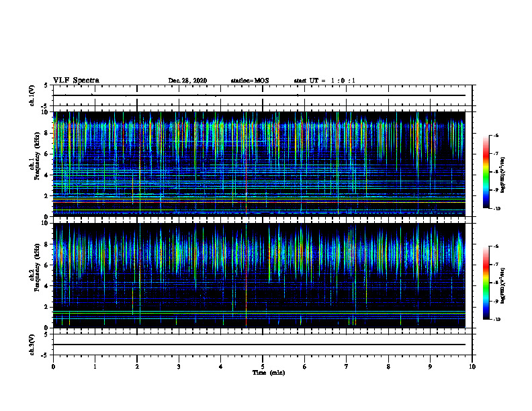The height and width of the screenshot is (411, 532).
Task: Click the ch.3(V) axis label
Action: (x=32, y=345)
